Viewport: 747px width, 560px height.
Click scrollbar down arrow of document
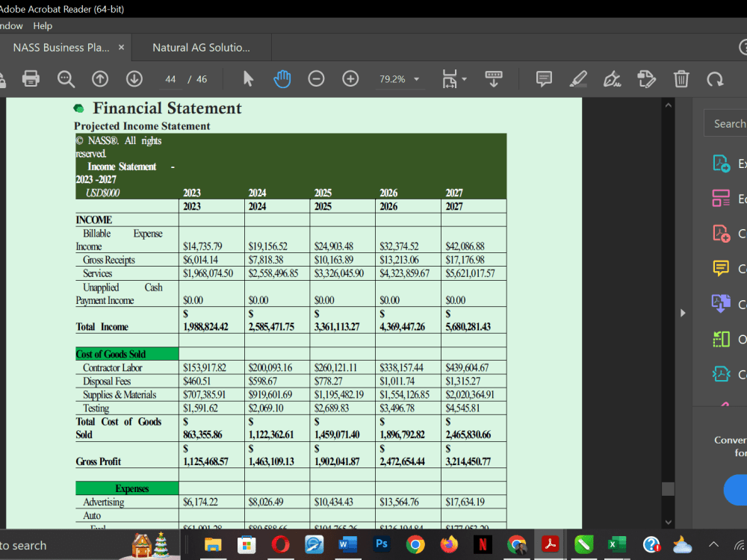coord(669,522)
